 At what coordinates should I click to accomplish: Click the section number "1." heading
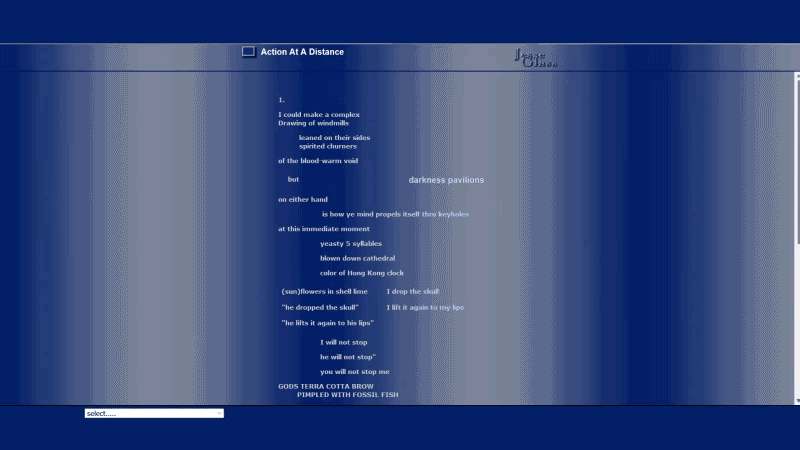click(282, 100)
